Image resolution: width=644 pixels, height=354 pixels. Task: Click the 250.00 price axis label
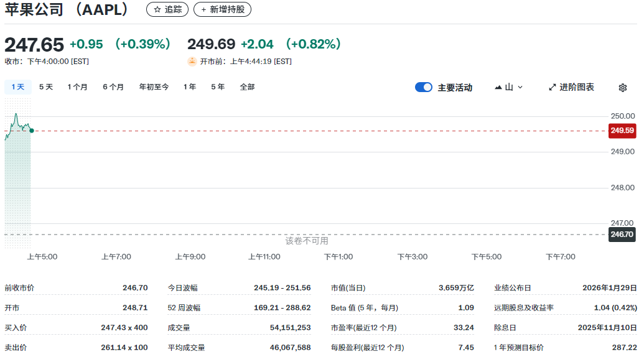tap(623, 116)
